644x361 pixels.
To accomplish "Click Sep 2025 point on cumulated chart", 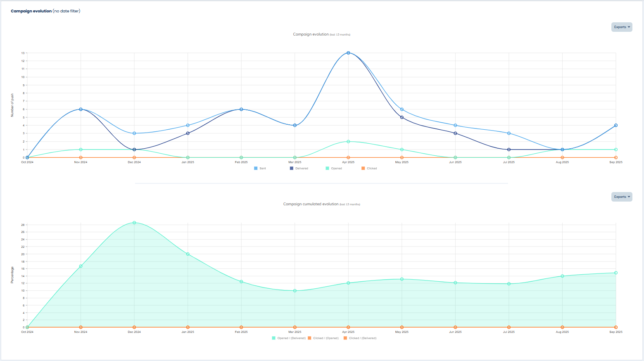I will click(x=616, y=273).
